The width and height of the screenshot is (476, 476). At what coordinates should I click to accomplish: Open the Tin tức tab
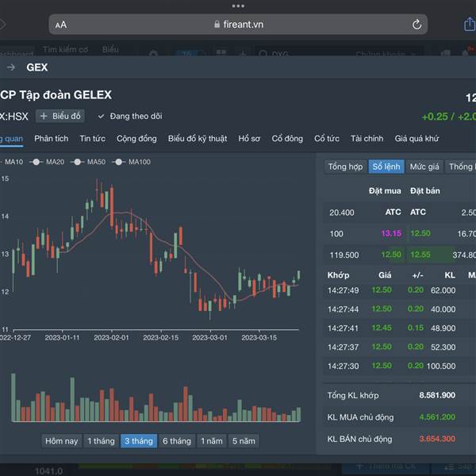[92, 139]
